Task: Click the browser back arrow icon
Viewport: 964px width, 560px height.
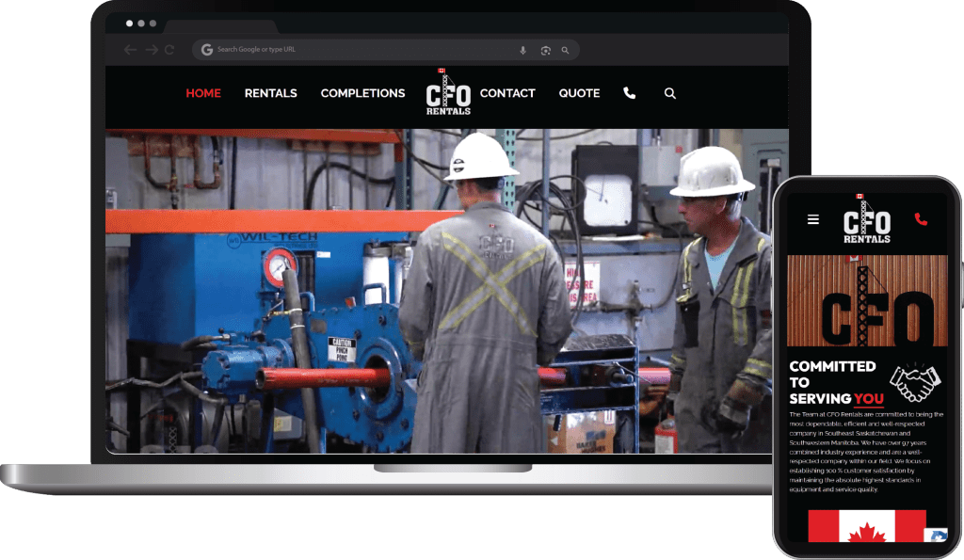Action: point(129,49)
